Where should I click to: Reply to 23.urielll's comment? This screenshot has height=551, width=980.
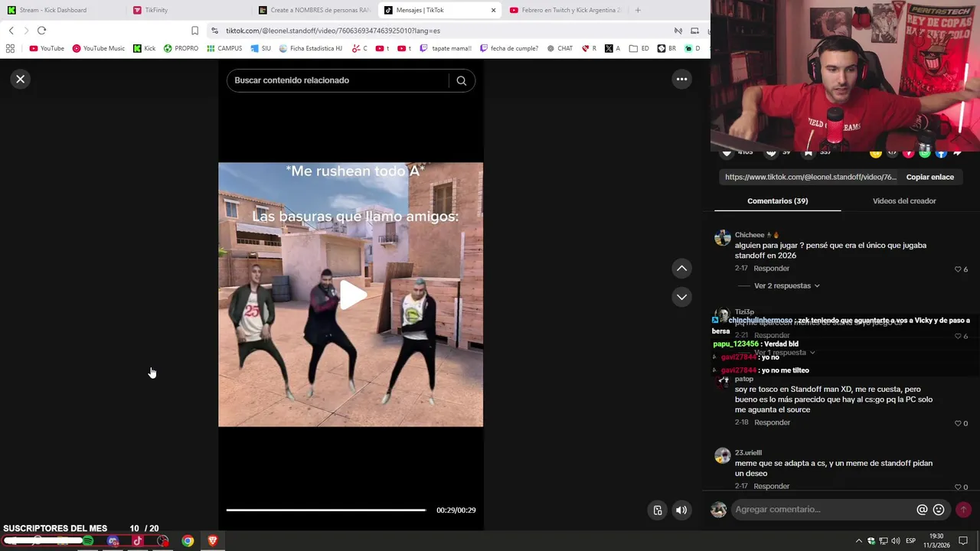(772, 486)
